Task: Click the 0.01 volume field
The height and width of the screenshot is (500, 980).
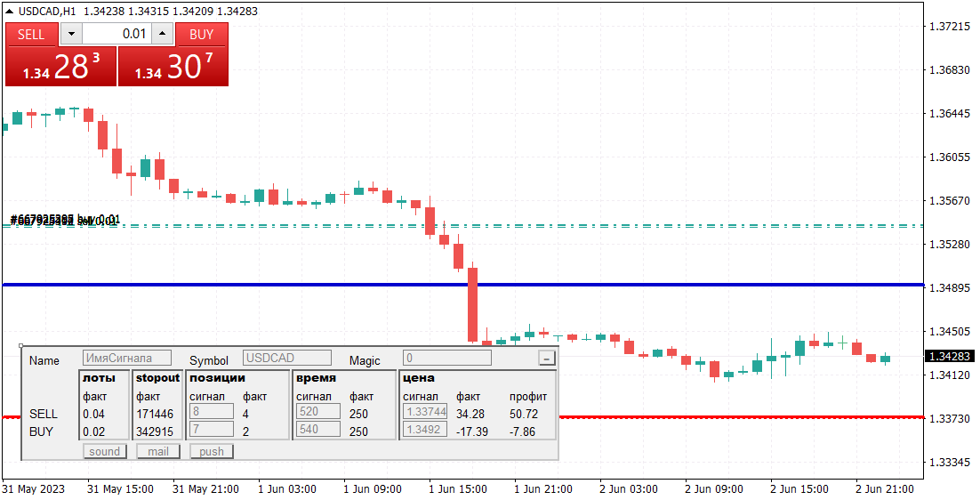Action: [117, 35]
